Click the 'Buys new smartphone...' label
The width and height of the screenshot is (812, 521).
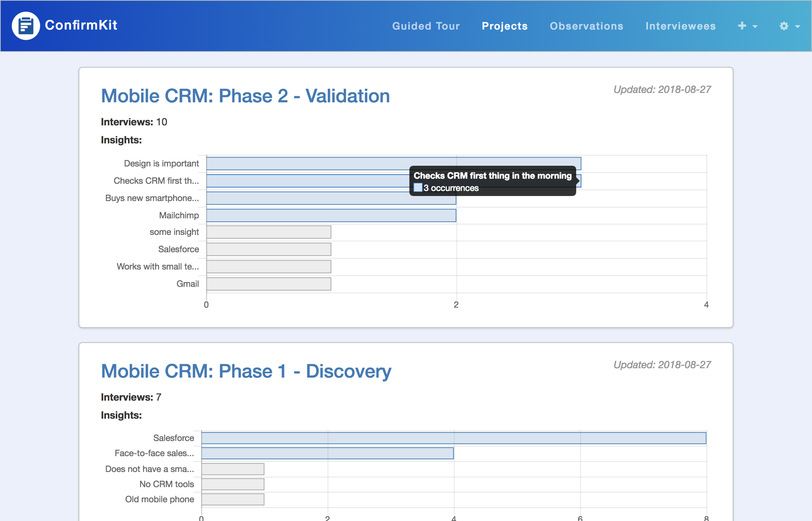pyautogui.click(x=152, y=198)
